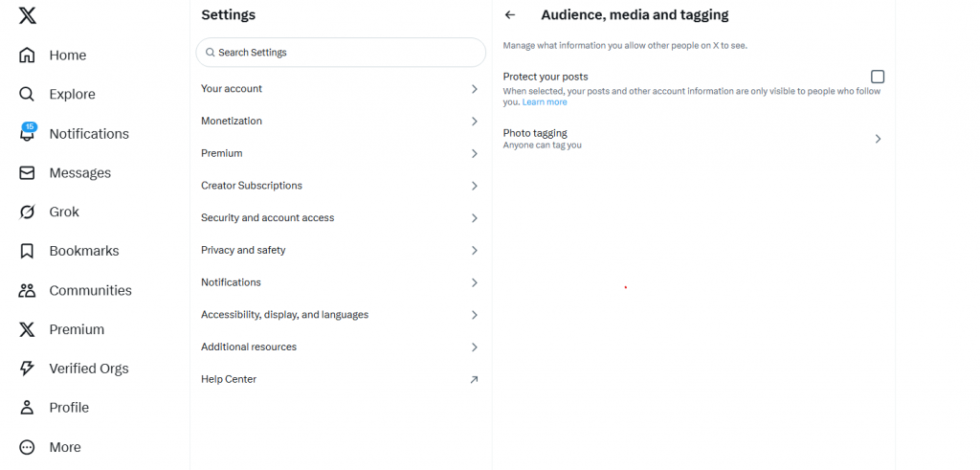This screenshot has width=980, height=470.
Task: Expand Creator Subscriptions chevron
Action: [x=475, y=186]
